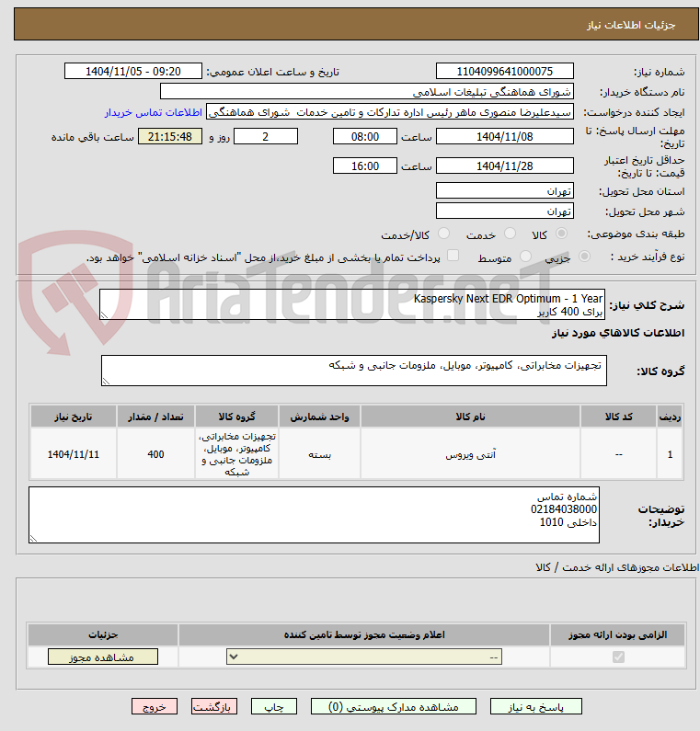700x731 pixels.
Task: Select the 'کالا' radio button
Action: pyautogui.click(x=561, y=234)
